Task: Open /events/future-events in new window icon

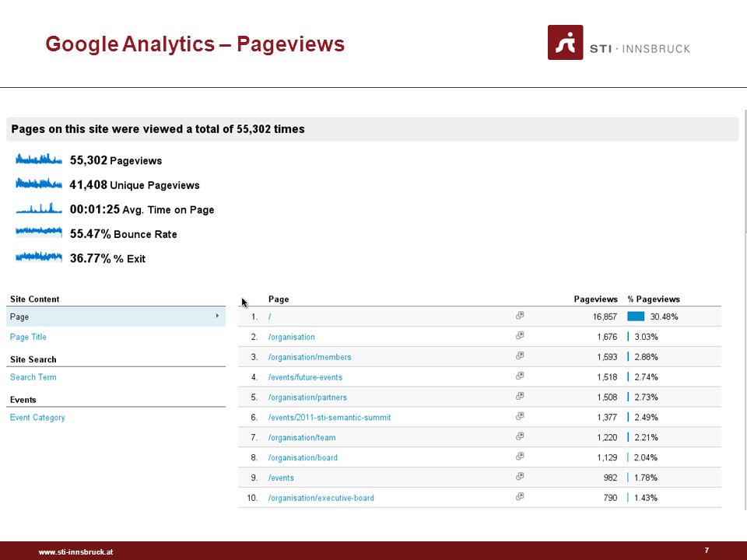Action: (520, 376)
